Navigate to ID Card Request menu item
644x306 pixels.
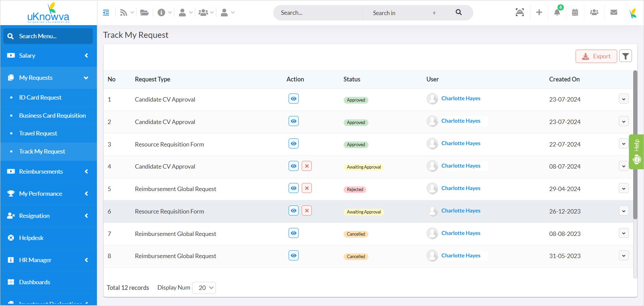tap(40, 97)
